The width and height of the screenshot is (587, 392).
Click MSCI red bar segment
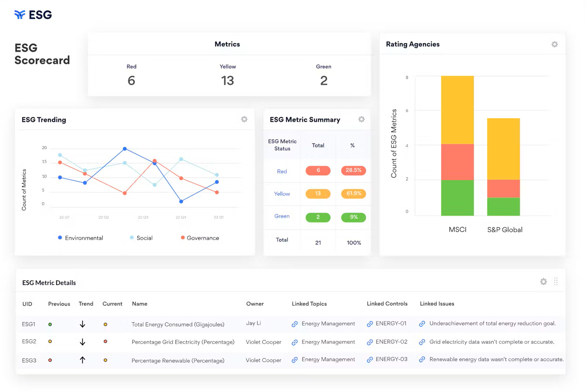(457, 162)
